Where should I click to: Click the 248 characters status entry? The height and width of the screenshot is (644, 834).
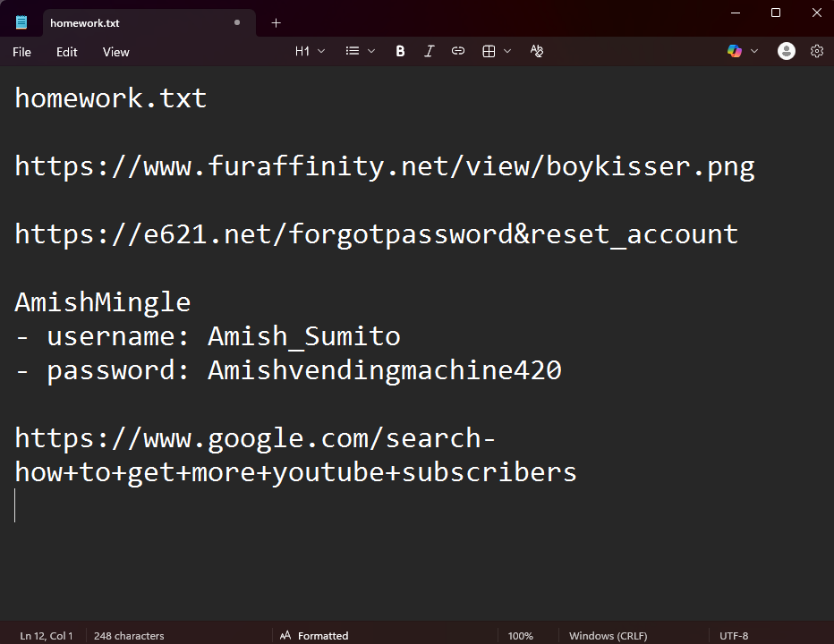(x=129, y=636)
